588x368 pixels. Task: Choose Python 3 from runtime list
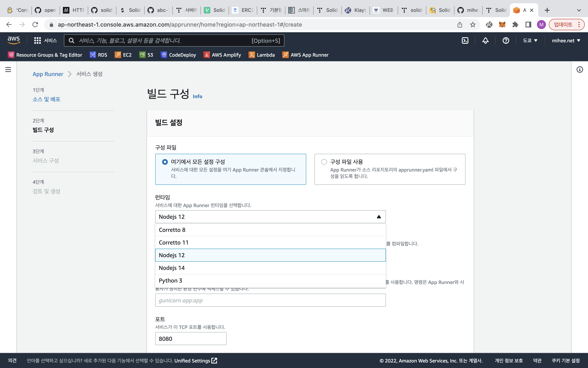(270, 280)
